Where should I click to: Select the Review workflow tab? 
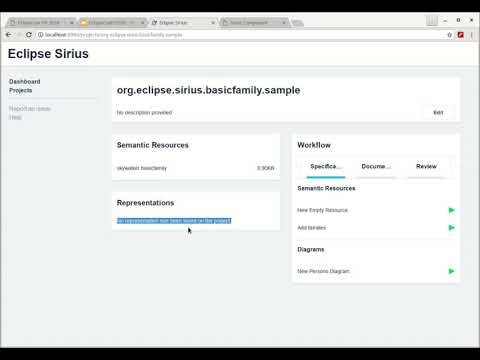tap(426, 167)
